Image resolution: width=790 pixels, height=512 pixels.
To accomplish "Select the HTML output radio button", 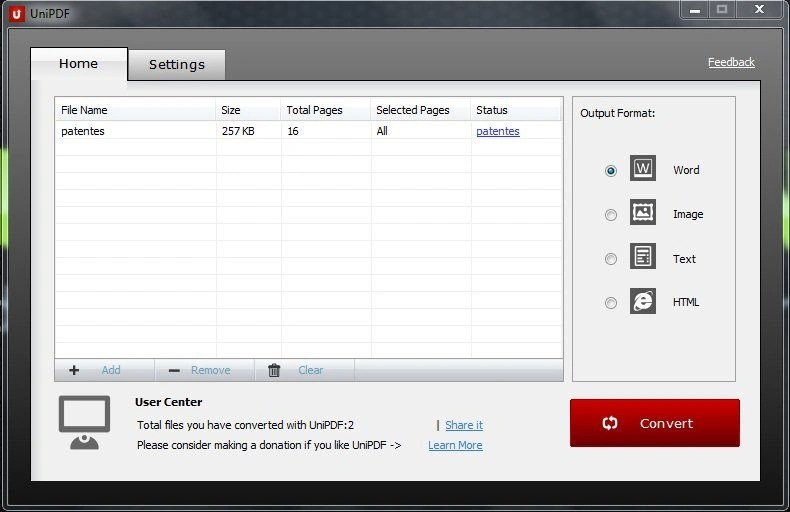I will (611, 303).
